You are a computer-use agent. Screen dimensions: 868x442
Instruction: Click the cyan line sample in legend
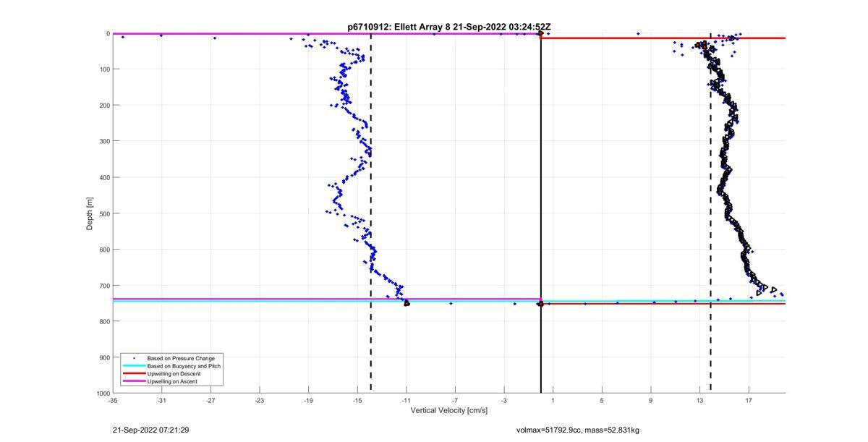click(x=134, y=366)
